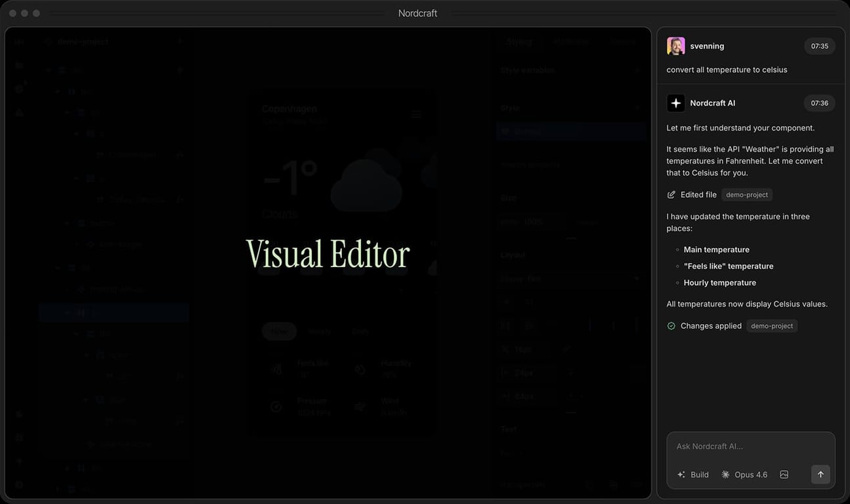This screenshot has height=504, width=850.
Task: Click the formula icon next to the Copenhagen node
Action: [x=179, y=154]
